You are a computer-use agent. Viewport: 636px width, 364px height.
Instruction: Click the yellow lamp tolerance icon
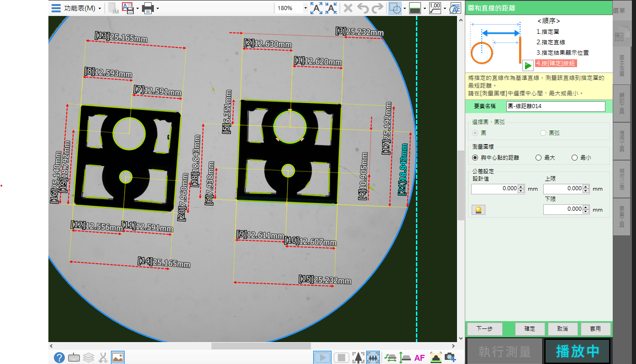478,210
